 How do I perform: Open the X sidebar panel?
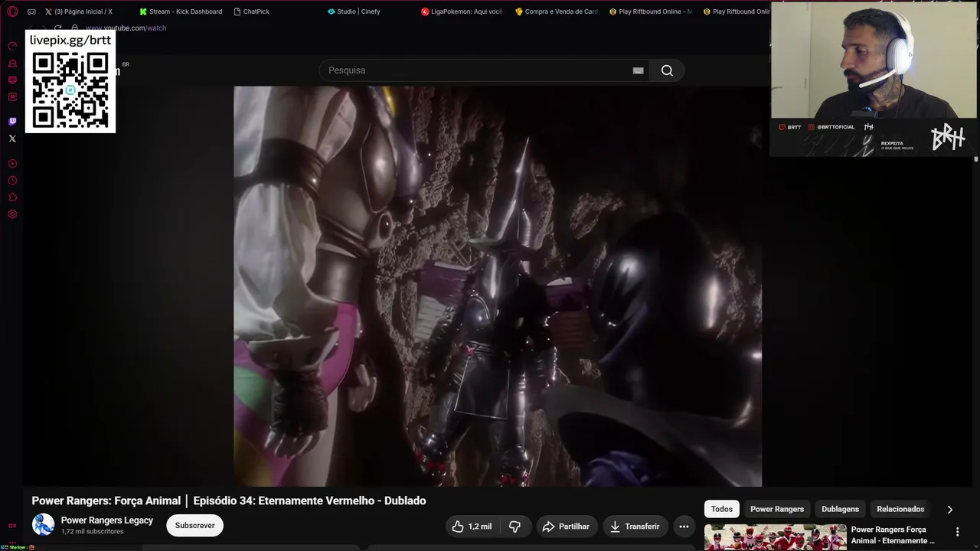[x=12, y=139]
